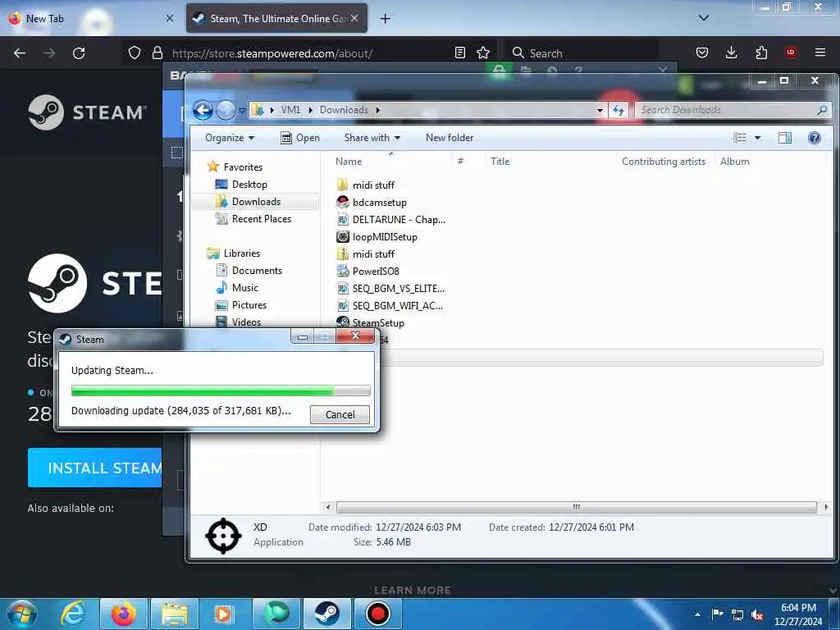Open the Windows Start menu
Viewport: 840px width, 630px height.
click(21, 614)
